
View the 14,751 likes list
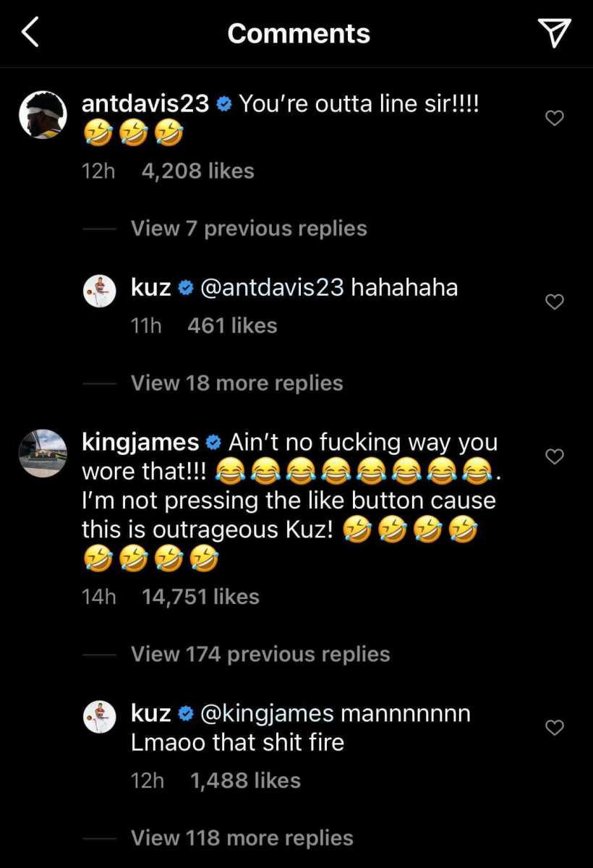coord(200,597)
